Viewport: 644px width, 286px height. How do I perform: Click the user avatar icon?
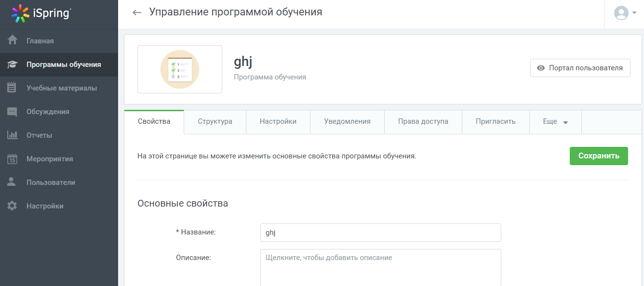pos(621,13)
